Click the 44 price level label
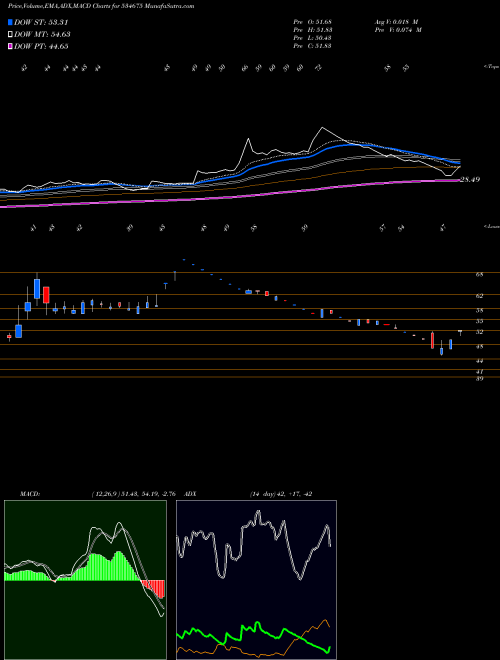 click(x=479, y=361)
